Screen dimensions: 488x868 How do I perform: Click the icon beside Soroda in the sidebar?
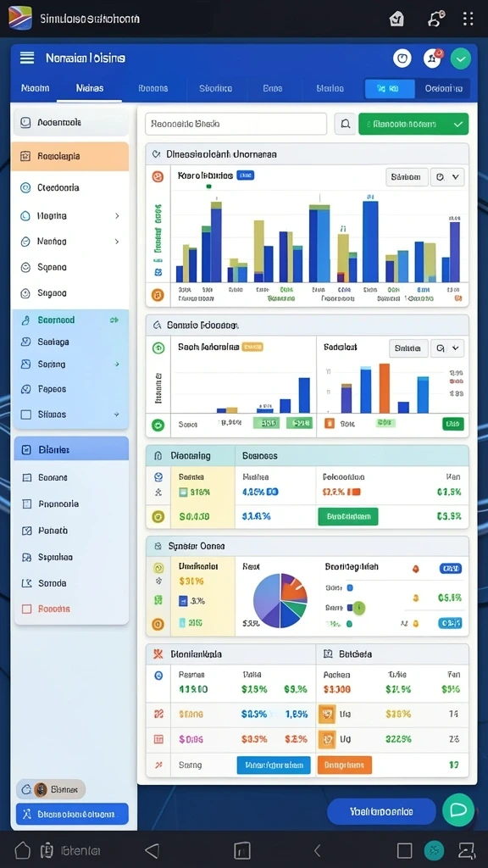26,583
